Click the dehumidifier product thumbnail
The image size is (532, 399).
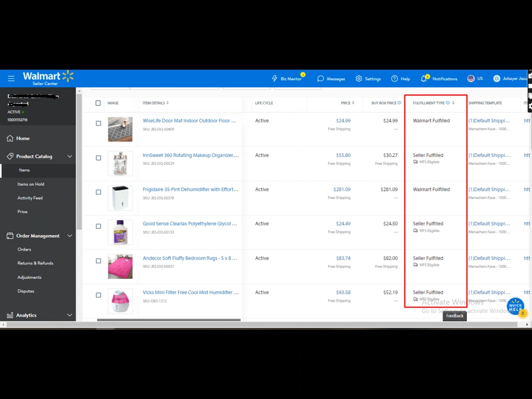click(120, 198)
